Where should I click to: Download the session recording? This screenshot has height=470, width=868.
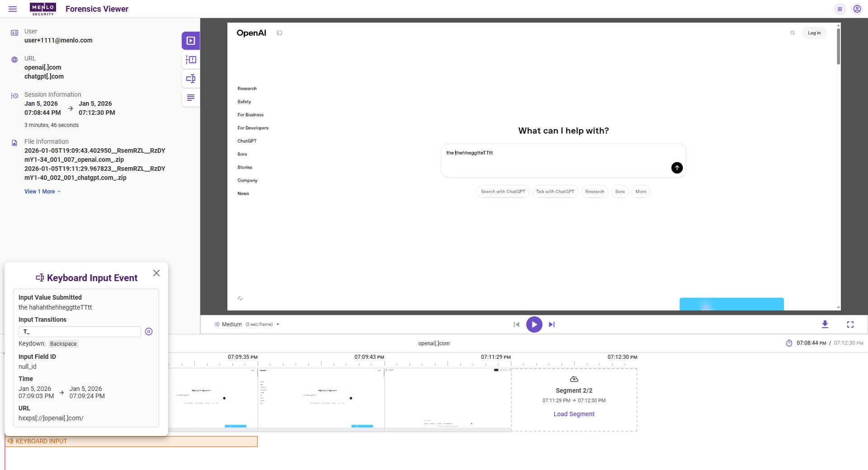(825, 324)
